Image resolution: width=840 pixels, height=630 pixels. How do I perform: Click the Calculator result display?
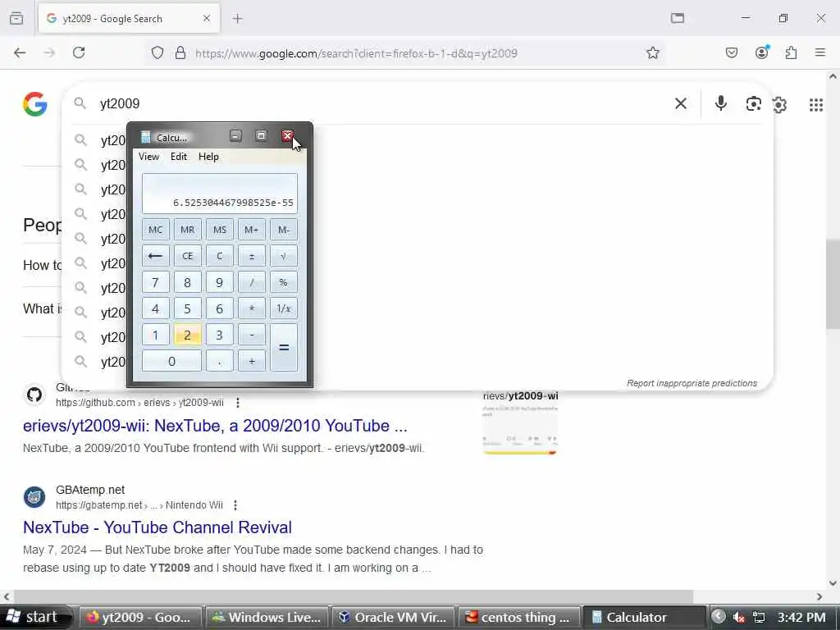click(220, 194)
